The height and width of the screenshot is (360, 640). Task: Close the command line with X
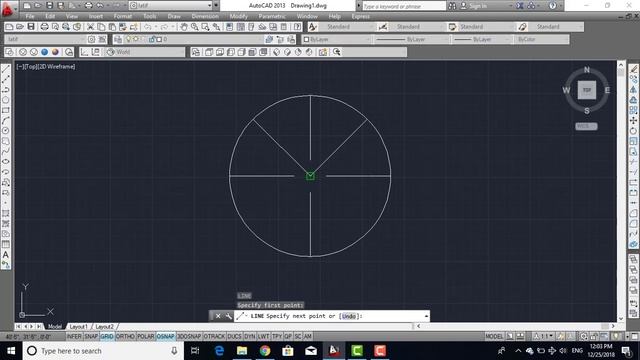tap(218, 316)
